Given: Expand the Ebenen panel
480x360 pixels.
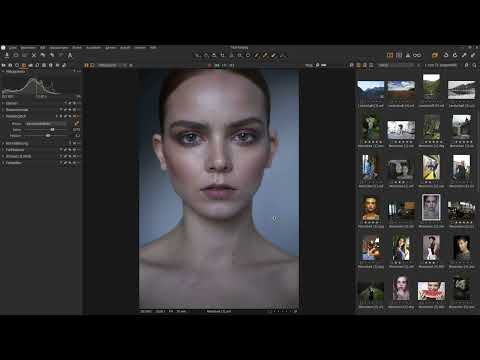Looking at the screenshot, I should click(x=3, y=103).
